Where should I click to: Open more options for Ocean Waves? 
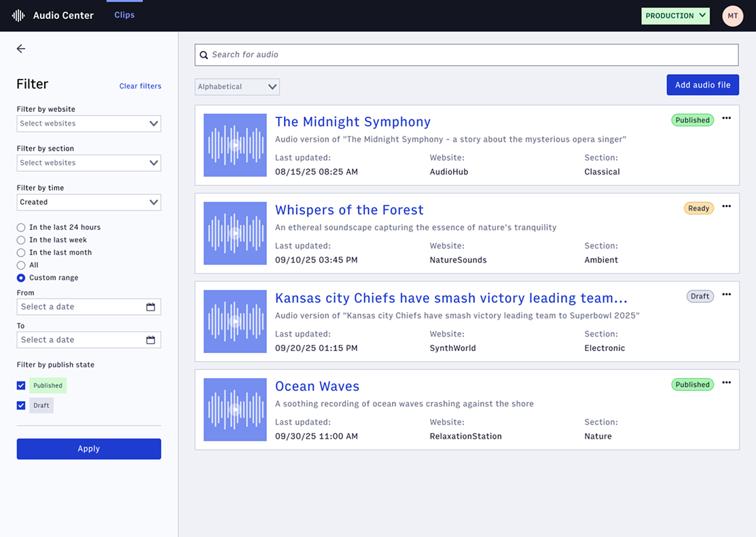pyautogui.click(x=727, y=383)
